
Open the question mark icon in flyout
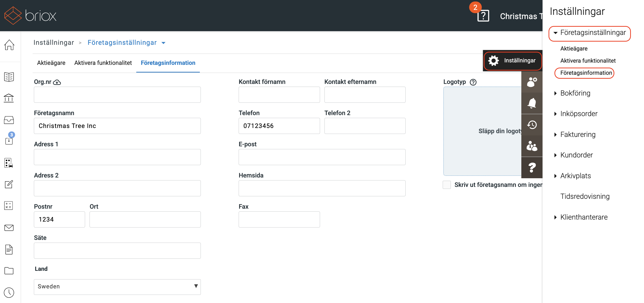532,167
